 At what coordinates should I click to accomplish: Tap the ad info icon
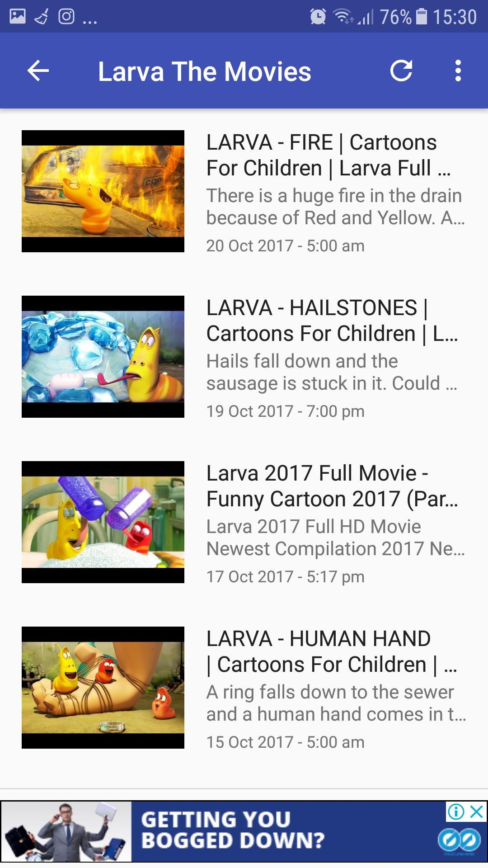(456, 812)
